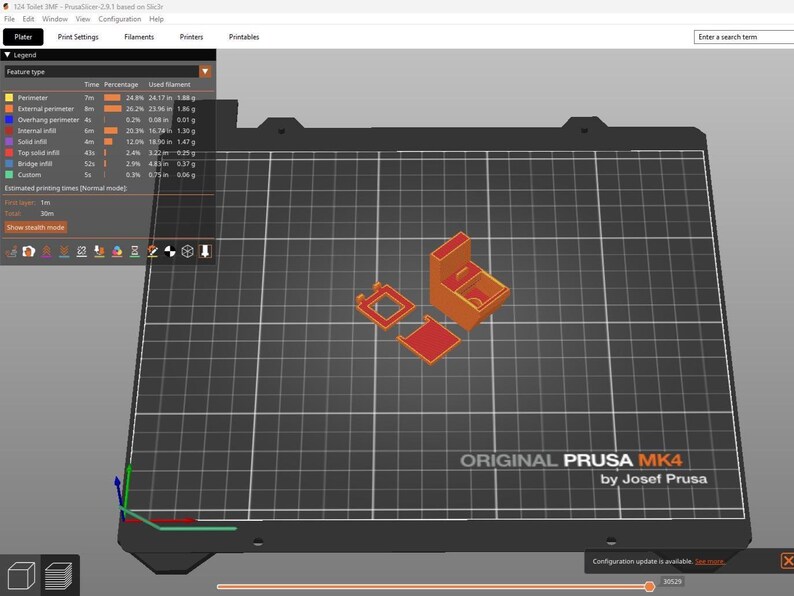The image size is (794, 596).
Task: Open the See more link in notification
Action: pyautogui.click(x=709, y=561)
